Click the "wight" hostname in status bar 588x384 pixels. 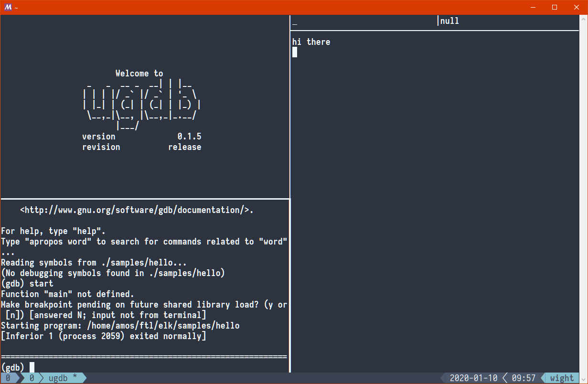pos(562,378)
